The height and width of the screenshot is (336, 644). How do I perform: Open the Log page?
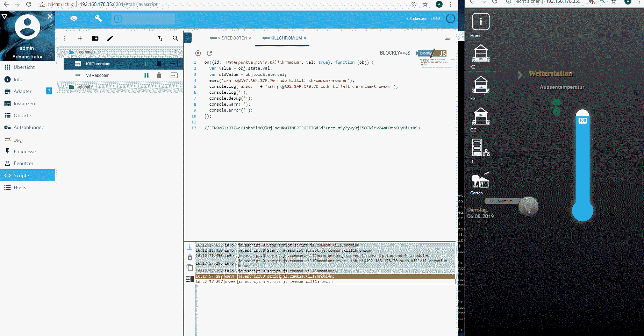click(x=28, y=140)
